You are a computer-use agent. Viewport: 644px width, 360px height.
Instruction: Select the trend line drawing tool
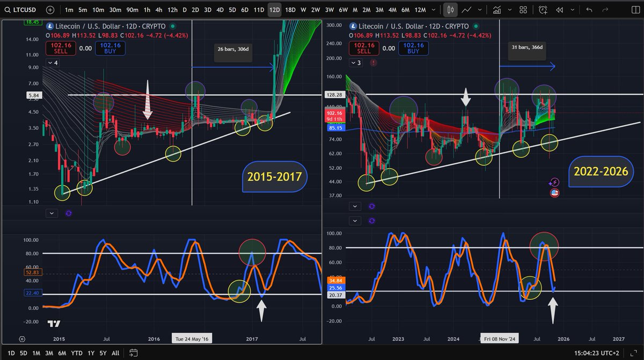pos(465,9)
